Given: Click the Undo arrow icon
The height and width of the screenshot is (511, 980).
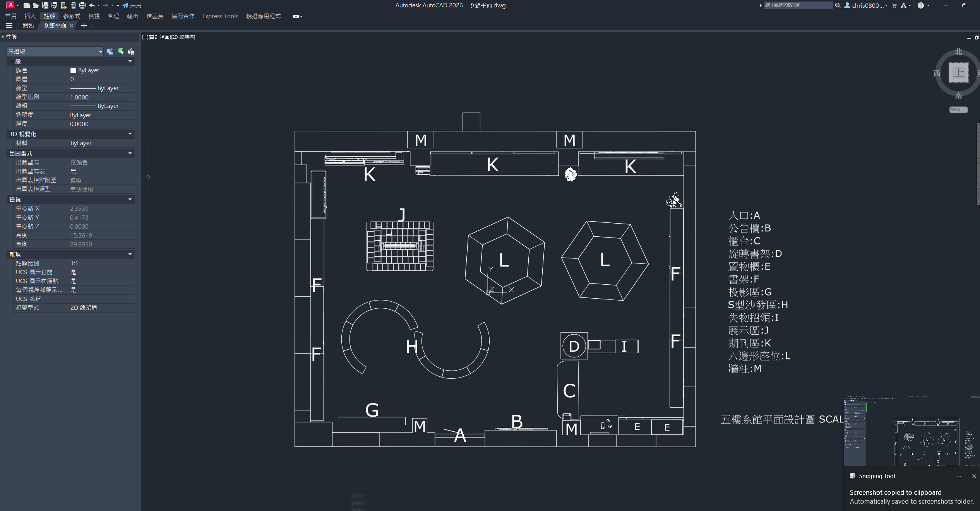Looking at the screenshot, I should point(92,5).
